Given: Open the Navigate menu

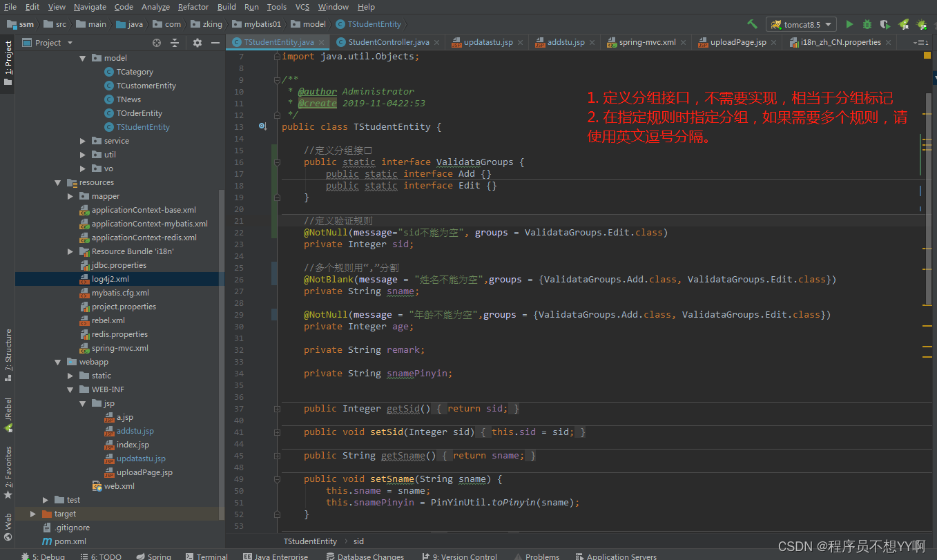Looking at the screenshot, I should pyautogui.click(x=90, y=7).
